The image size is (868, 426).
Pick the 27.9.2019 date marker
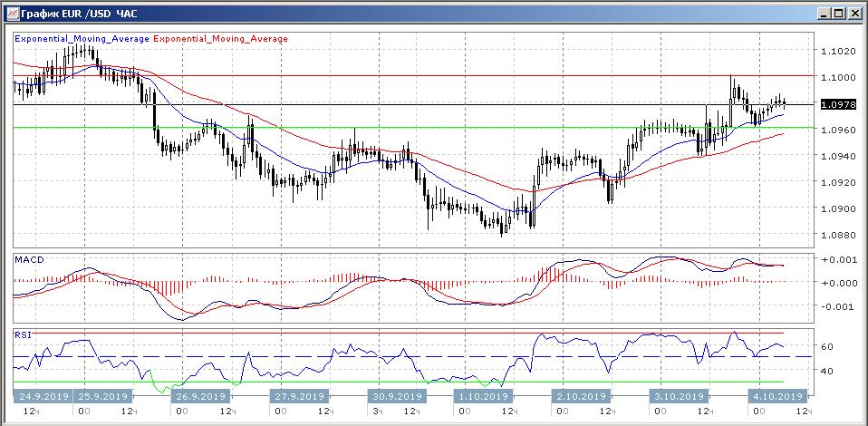(x=298, y=397)
